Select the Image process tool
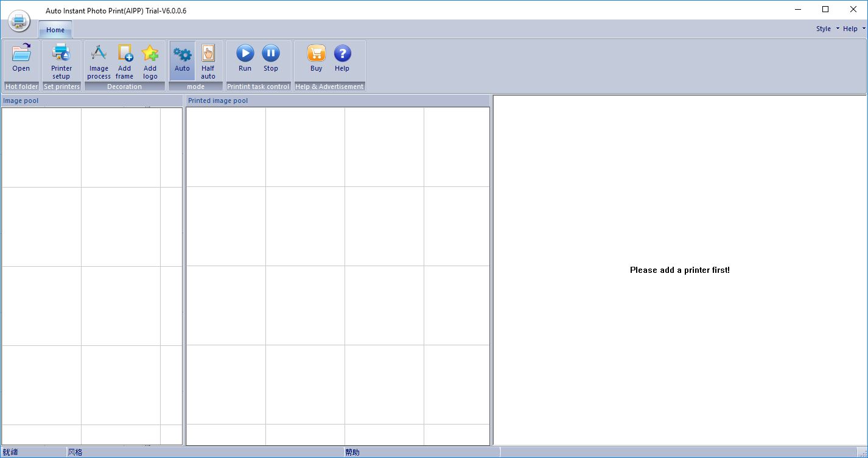The height and width of the screenshot is (458, 868). (99, 60)
